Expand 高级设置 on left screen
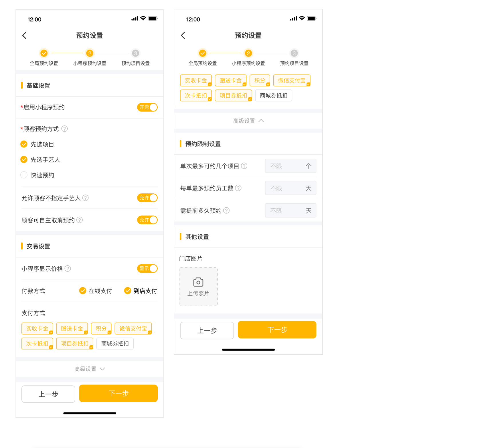 point(90,369)
